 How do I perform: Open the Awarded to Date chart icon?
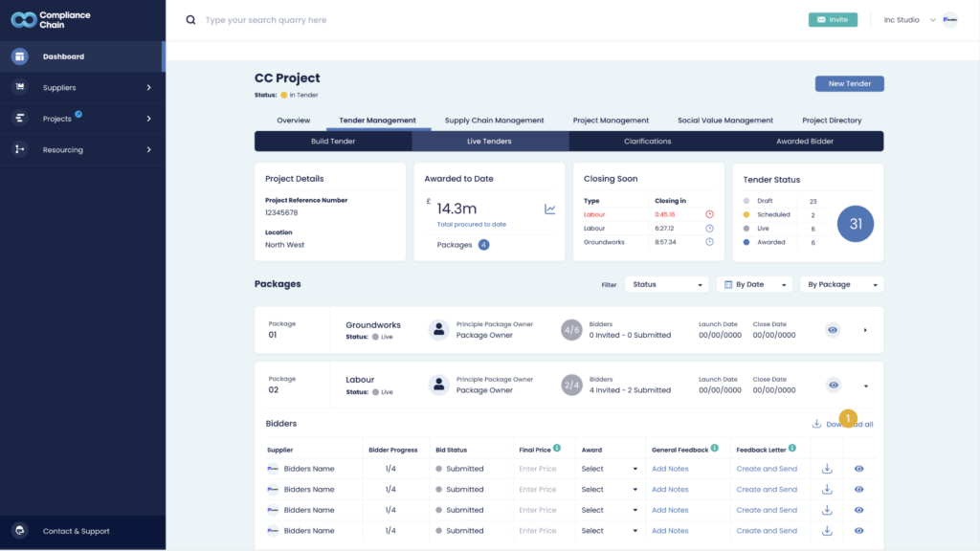[550, 209]
